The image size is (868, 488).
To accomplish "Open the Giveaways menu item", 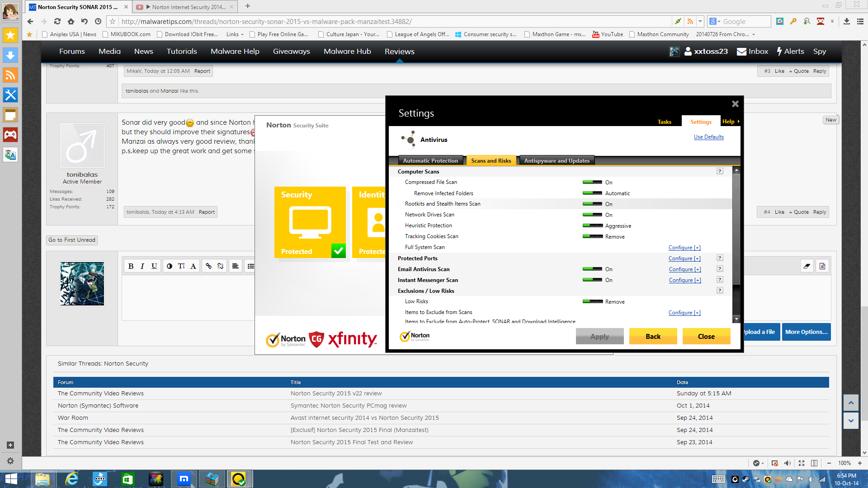I will (292, 52).
